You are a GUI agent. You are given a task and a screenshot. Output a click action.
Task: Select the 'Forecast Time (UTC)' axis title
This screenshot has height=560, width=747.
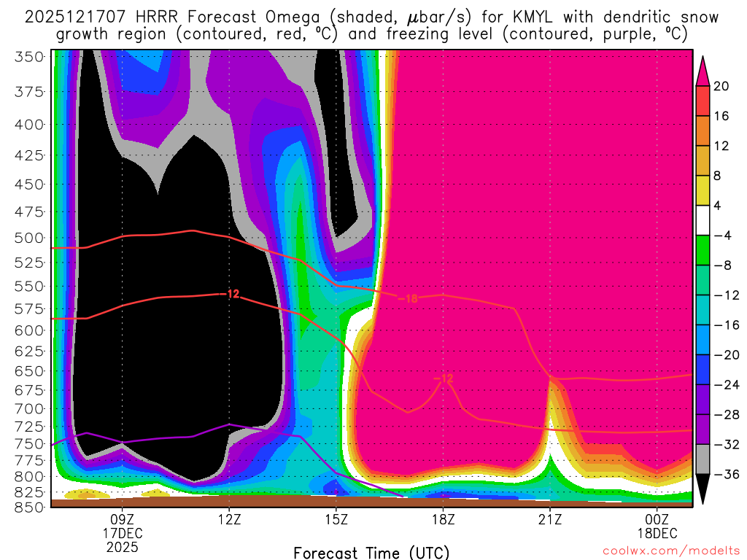click(x=371, y=553)
